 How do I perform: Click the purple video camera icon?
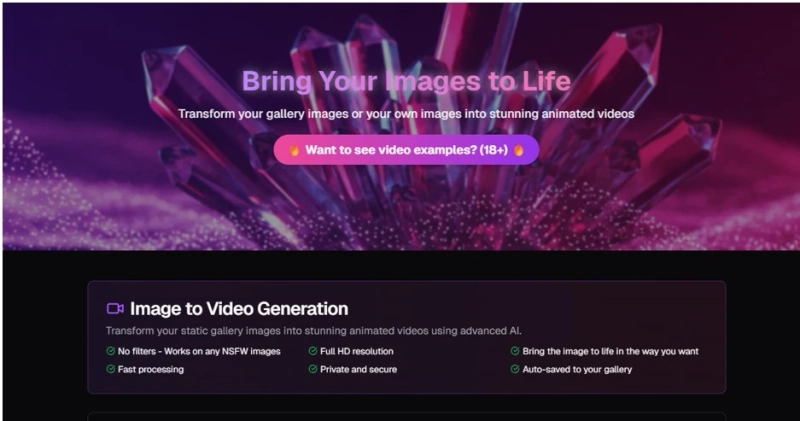click(x=115, y=308)
